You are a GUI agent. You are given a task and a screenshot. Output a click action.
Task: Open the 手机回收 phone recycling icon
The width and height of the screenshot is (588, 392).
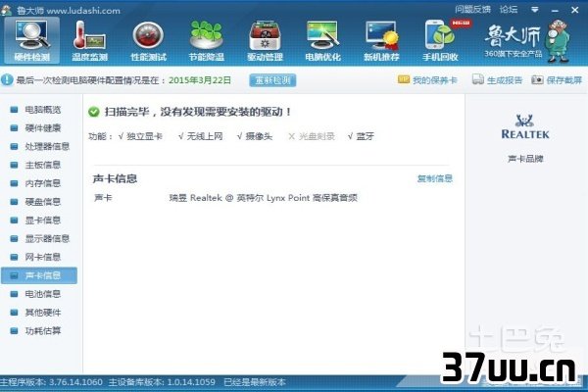[x=440, y=40]
